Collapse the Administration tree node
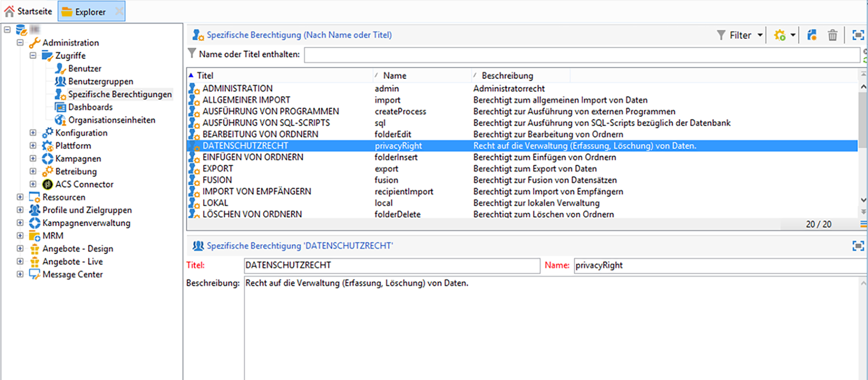 (20, 43)
